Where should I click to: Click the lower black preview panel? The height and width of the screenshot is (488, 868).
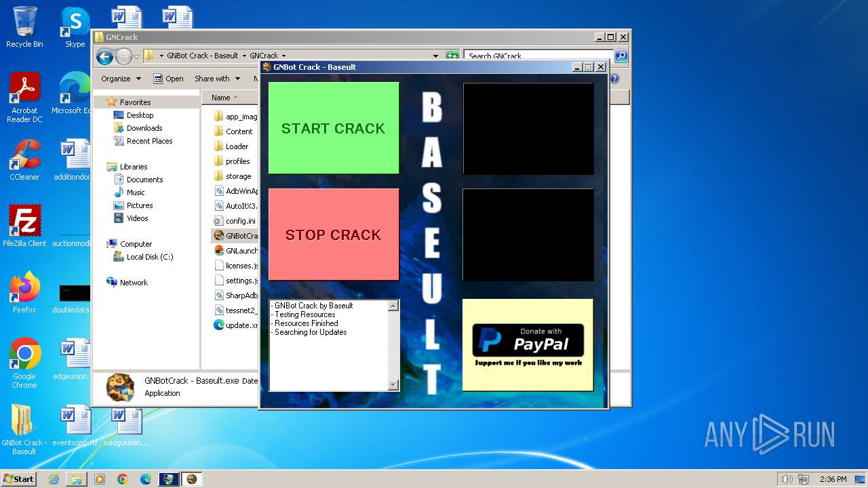tap(528, 235)
